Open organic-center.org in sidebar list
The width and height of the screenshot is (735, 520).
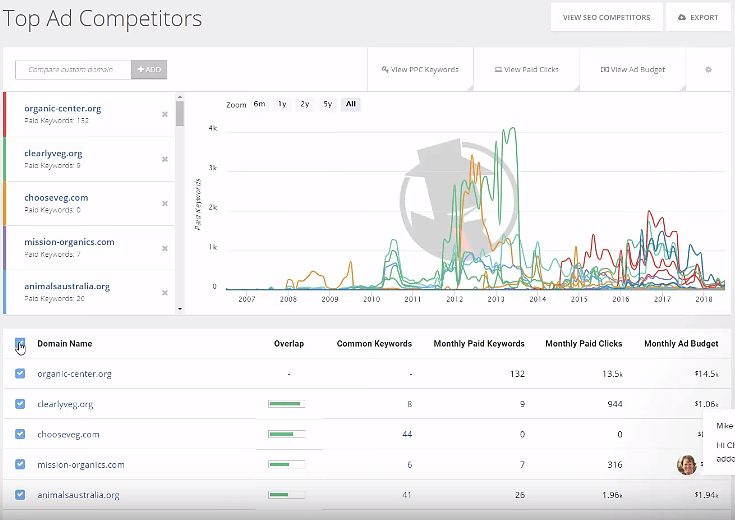pyautogui.click(x=62, y=109)
